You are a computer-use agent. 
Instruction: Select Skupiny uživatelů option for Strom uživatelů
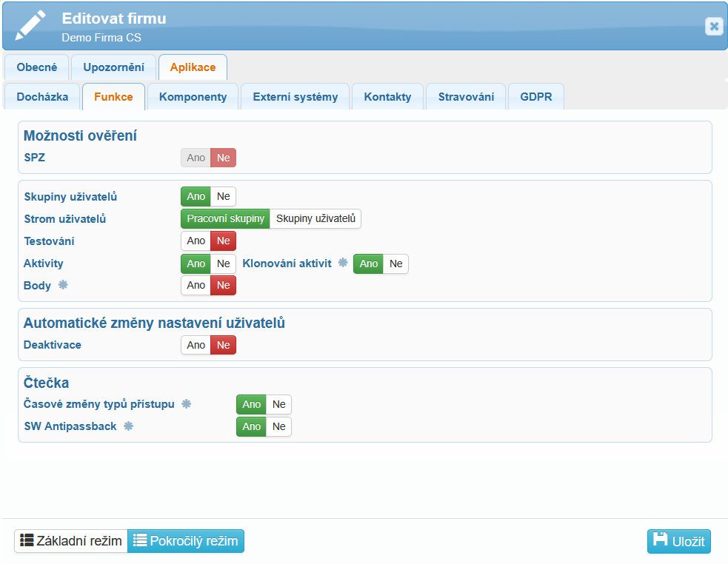(x=315, y=219)
